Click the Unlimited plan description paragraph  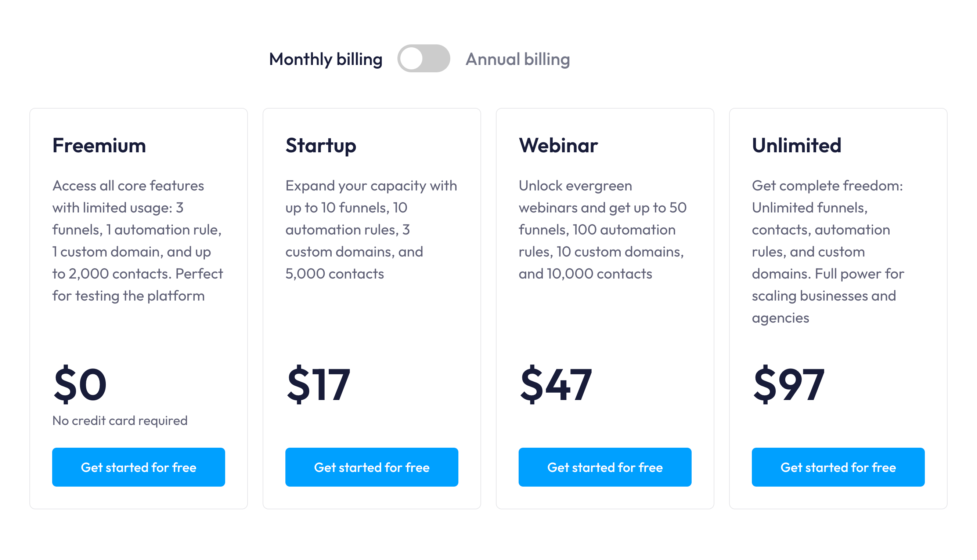pos(828,251)
